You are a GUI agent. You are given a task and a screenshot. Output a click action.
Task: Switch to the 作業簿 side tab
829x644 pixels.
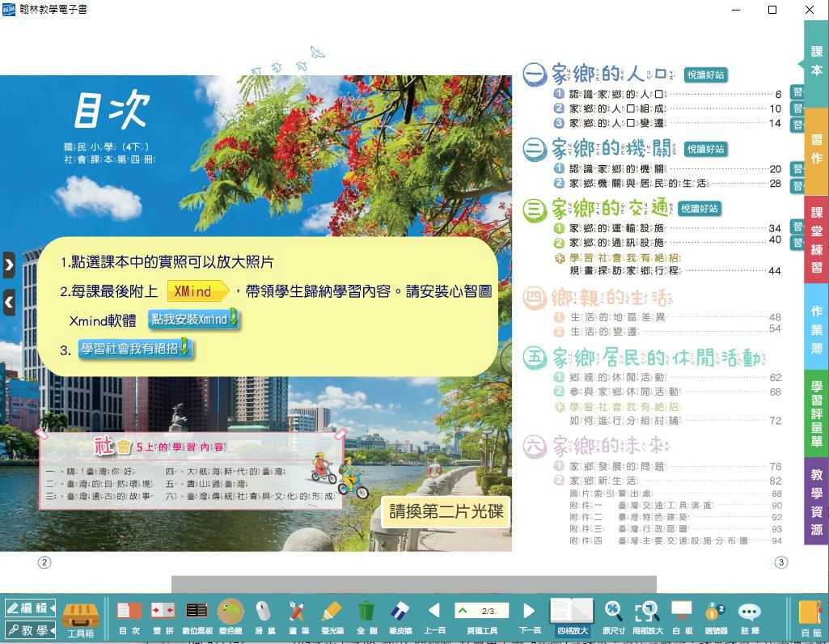pos(816,328)
